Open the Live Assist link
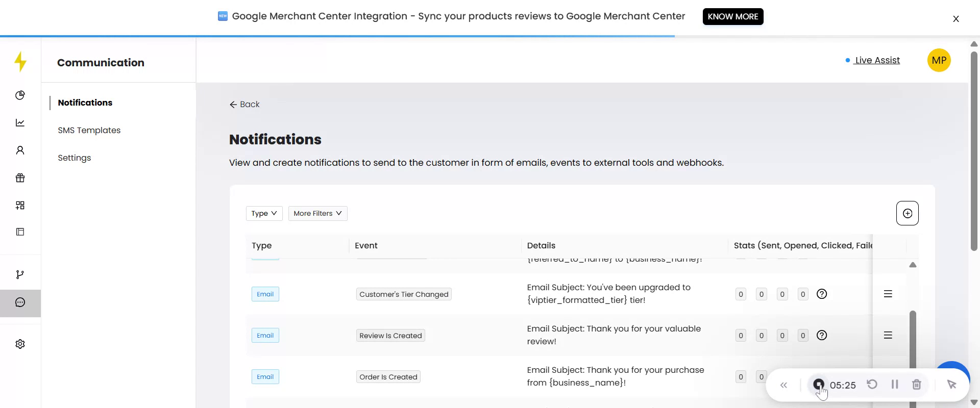980x408 pixels. tap(877, 60)
